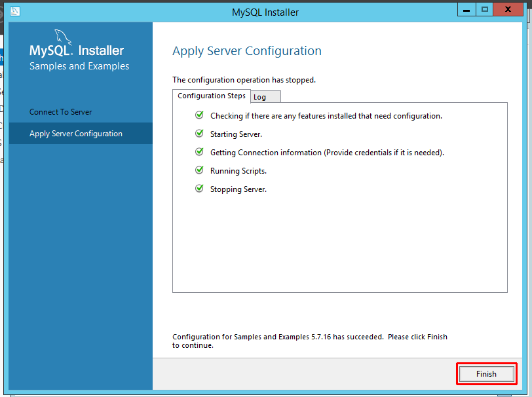The height and width of the screenshot is (397, 532).
Task: Click the MySQL Installer title bar text
Action: point(265,12)
